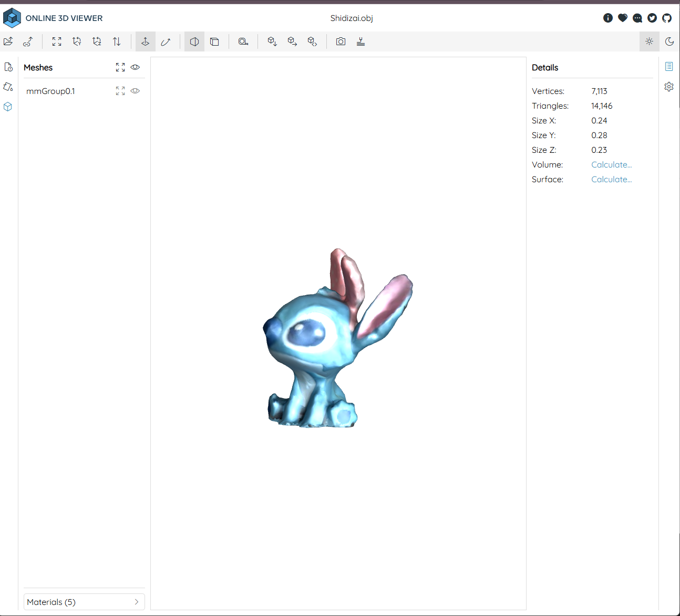This screenshot has height=616, width=680.
Task: Open model from URL icon
Action: click(x=28, y=41)
